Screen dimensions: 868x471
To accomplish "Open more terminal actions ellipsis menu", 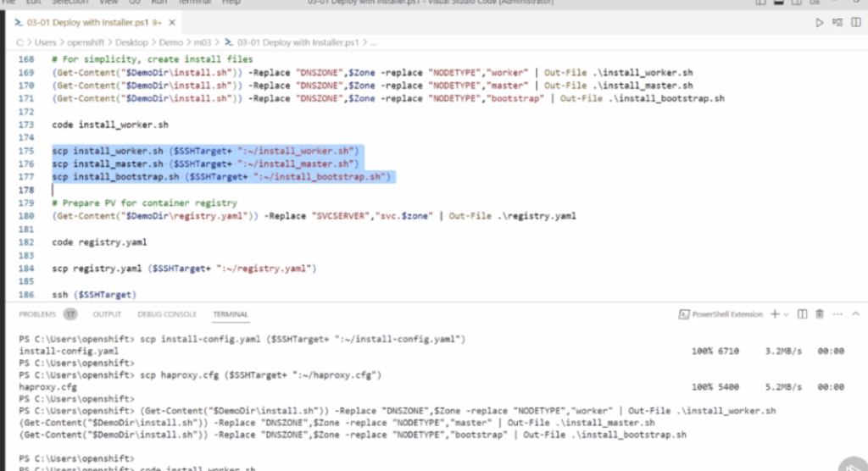I will click(x=837, y=314).
